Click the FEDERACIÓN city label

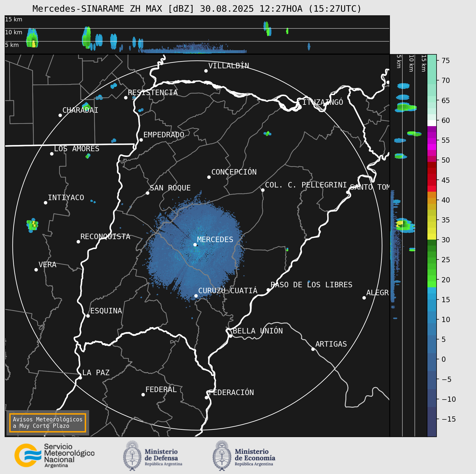pyautogui.click(x=231, y=393)
